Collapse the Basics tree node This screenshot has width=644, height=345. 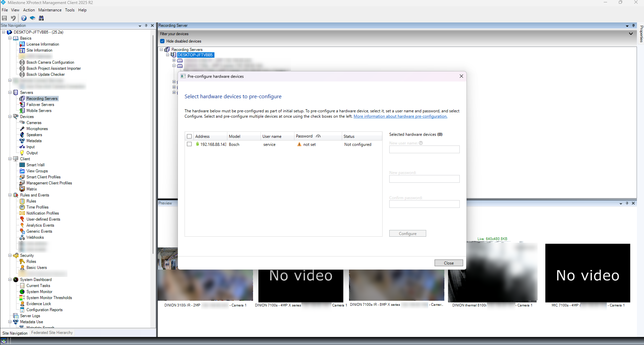tap(10, 38)
